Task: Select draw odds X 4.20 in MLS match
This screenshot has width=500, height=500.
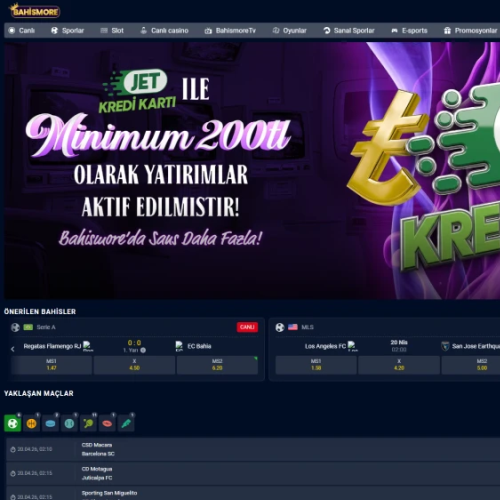Action: click(x=399, y=365)
